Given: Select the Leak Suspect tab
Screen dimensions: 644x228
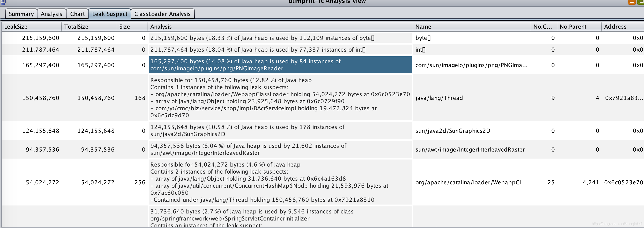Looking at the screenshot, I should 110,14.
